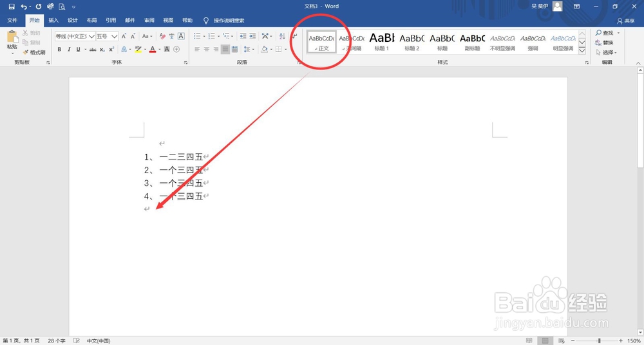Open the 选择 (Select) dropdown
The height and width of the screenshot is (345, 644).
pos(606,53)
